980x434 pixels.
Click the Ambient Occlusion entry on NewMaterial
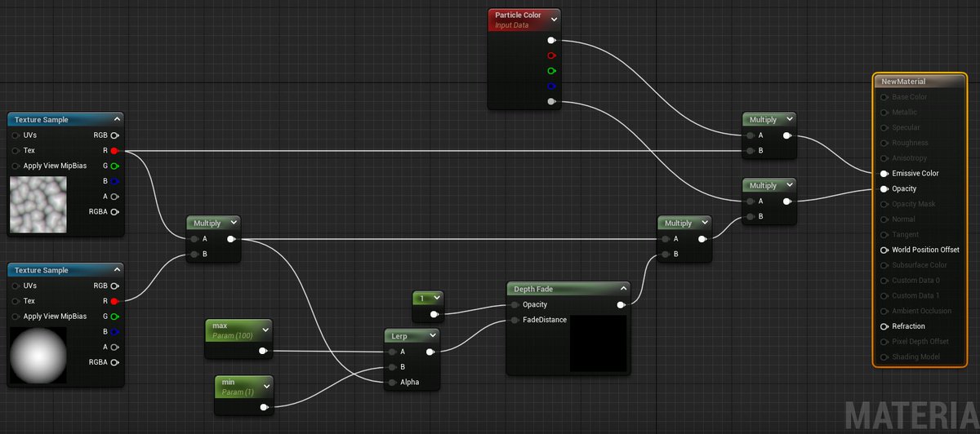click(921, 311)
